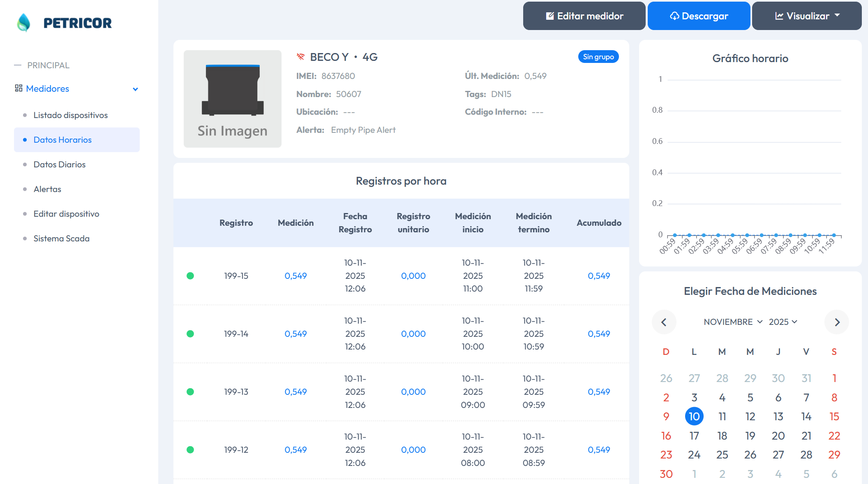Toggle the green status dot for registro 199-15
The height and width of the screenshot is (484, 868).
click(190, 276)
